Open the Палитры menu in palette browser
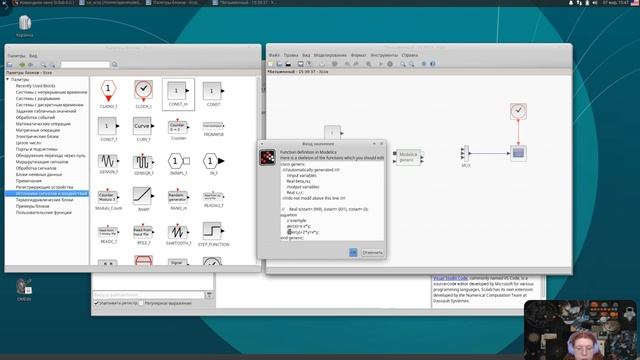 click(x=16, y=56)
